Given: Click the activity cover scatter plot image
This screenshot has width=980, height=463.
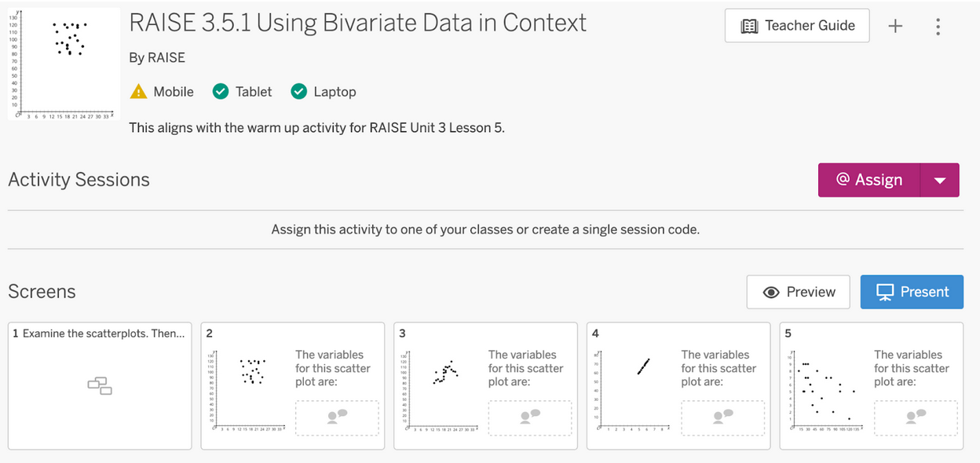Looking at the screenshot, I should (x=64, y=64).
